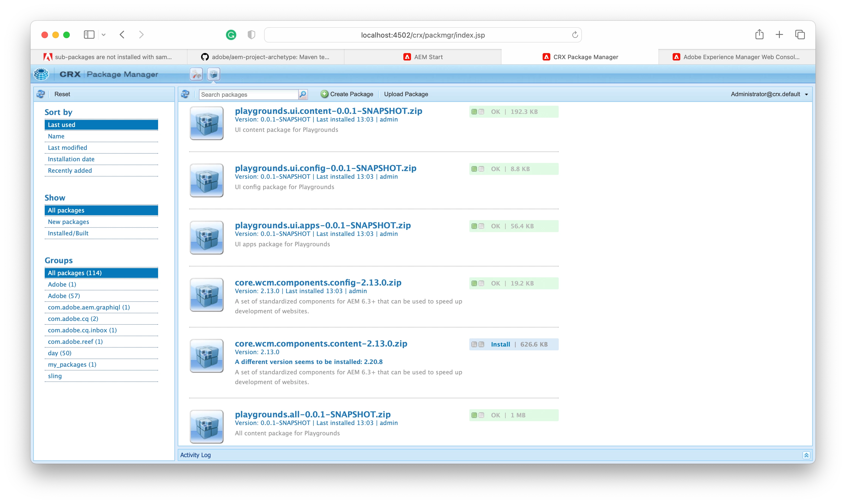The height and width of the screenshot is (504, 846).
Task: Click the refresh icon beside Reset
Action: pos(41,94)
